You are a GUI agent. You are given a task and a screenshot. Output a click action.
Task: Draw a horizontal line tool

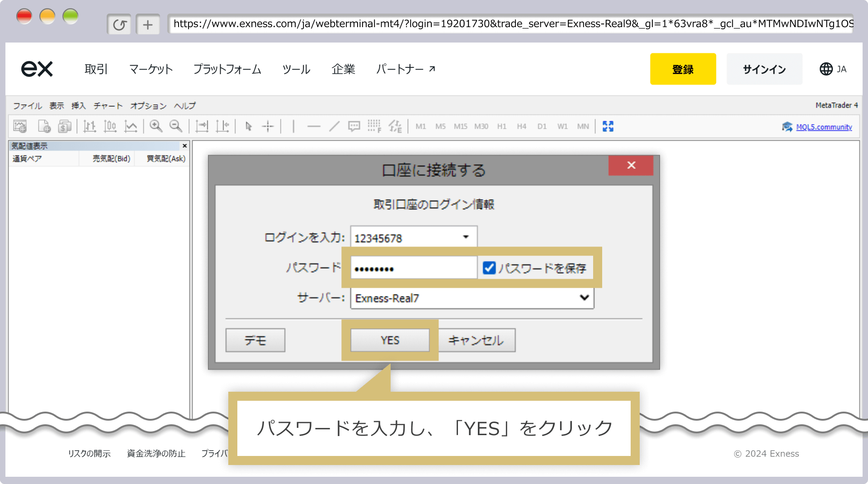[x=314, y=127]
